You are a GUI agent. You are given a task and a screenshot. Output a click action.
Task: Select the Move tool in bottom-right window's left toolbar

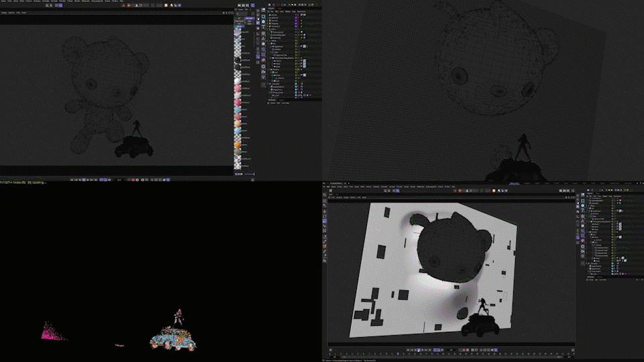[325, 211]
